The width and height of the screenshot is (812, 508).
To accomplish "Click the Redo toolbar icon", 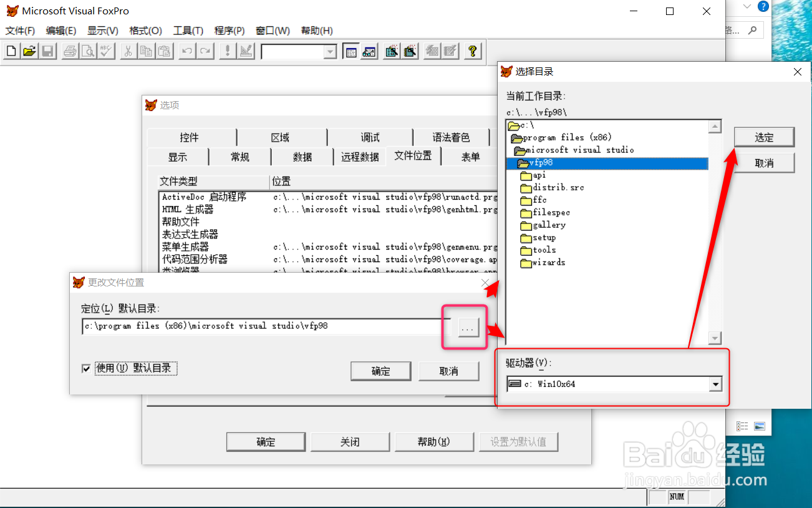I will pyautogui.click(x=205, y=51).
